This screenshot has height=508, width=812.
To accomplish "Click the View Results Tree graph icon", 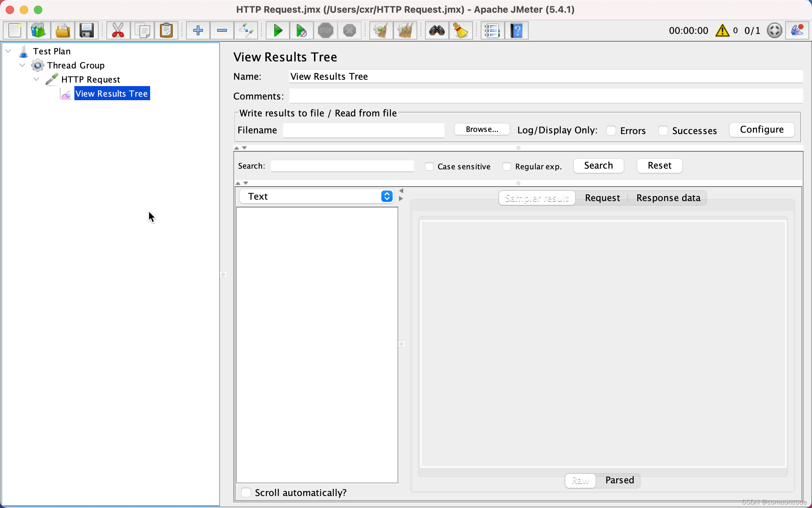I will [66, 94].
